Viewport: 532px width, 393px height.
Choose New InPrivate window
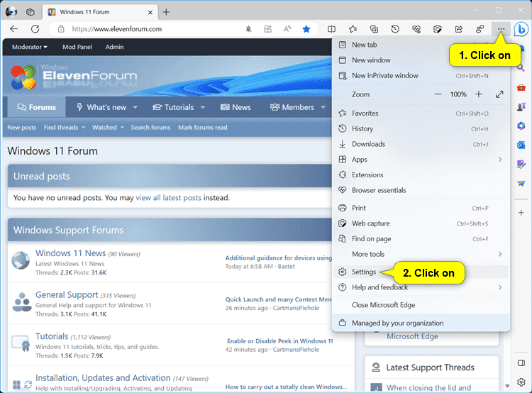point(421,76)
